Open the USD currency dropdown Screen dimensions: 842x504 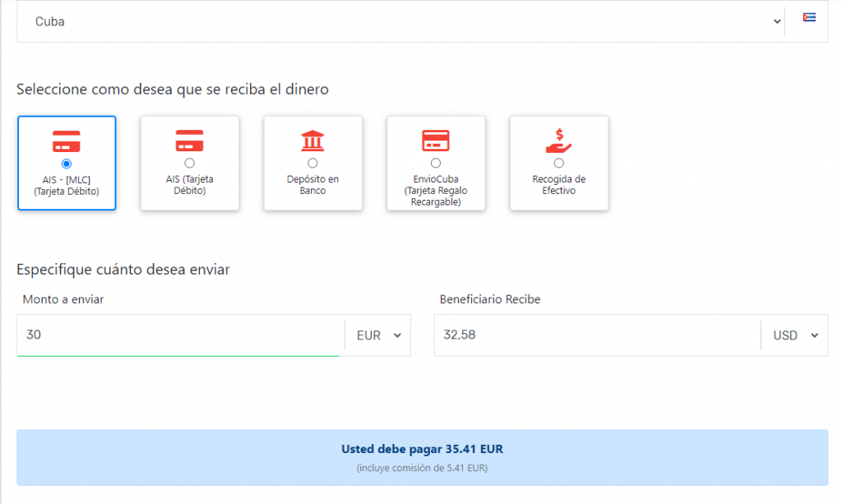point(793,335)
